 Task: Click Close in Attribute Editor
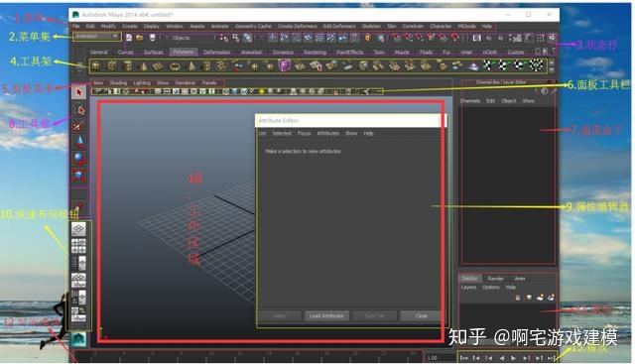(421, 315)
